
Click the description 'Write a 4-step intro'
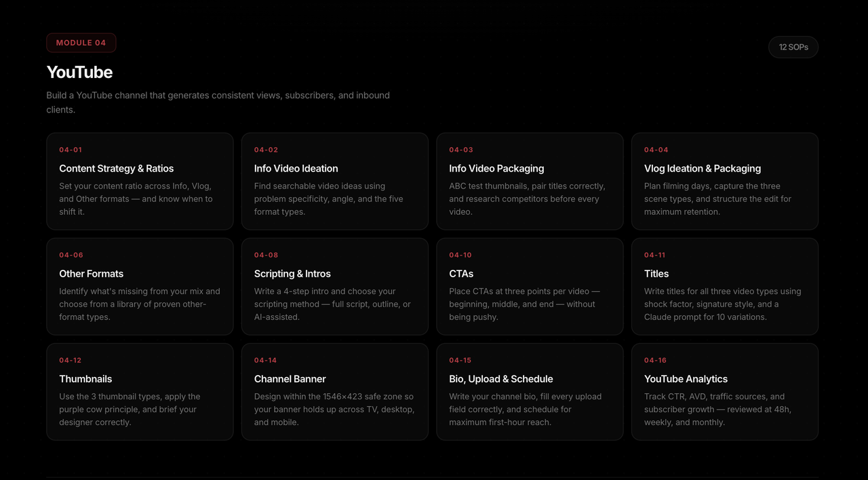point(332,304)
